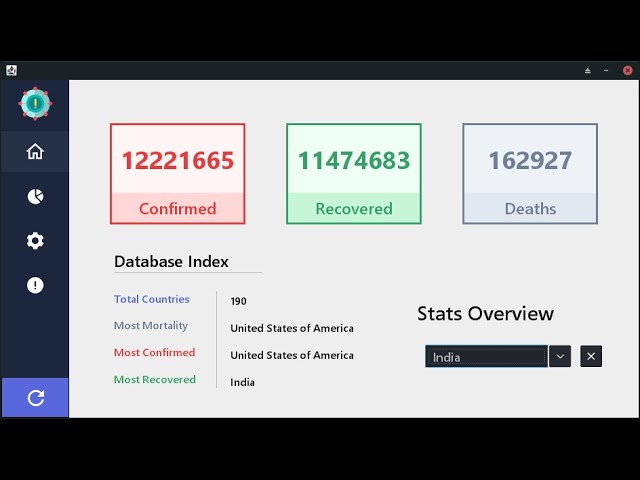Click the Most Confirmed label

(x=154, y=352)
